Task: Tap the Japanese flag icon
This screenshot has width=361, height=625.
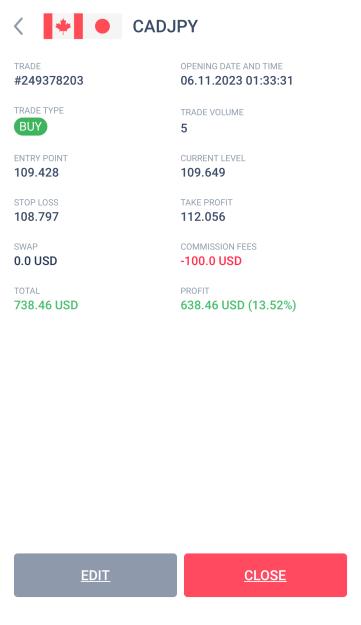Action: coord(102,26)
